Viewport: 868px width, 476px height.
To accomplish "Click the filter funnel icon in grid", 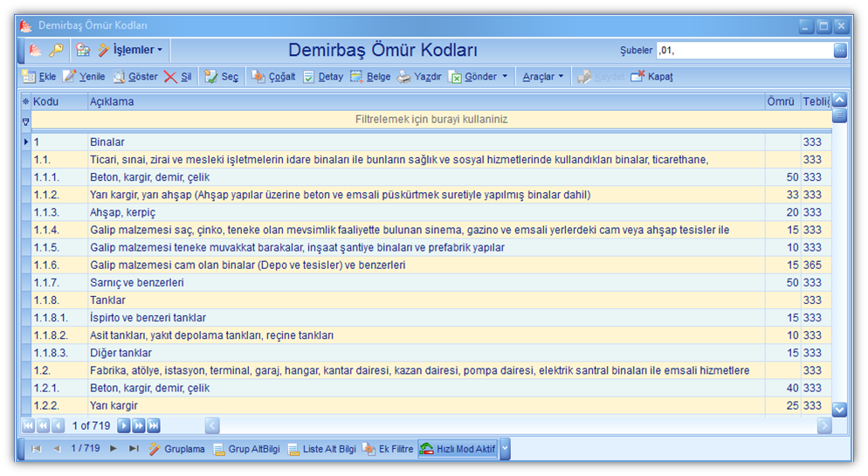I will pos(25,121).
